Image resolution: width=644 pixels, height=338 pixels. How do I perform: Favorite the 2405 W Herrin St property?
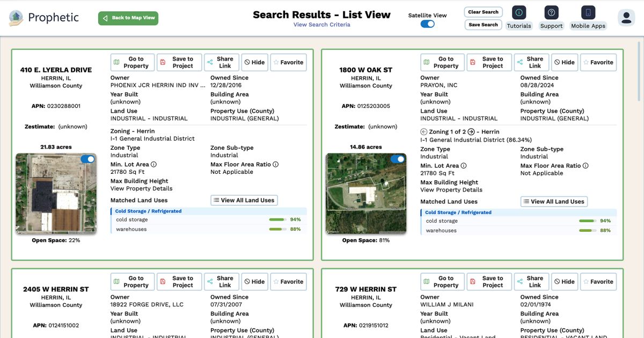click(289, 282)
